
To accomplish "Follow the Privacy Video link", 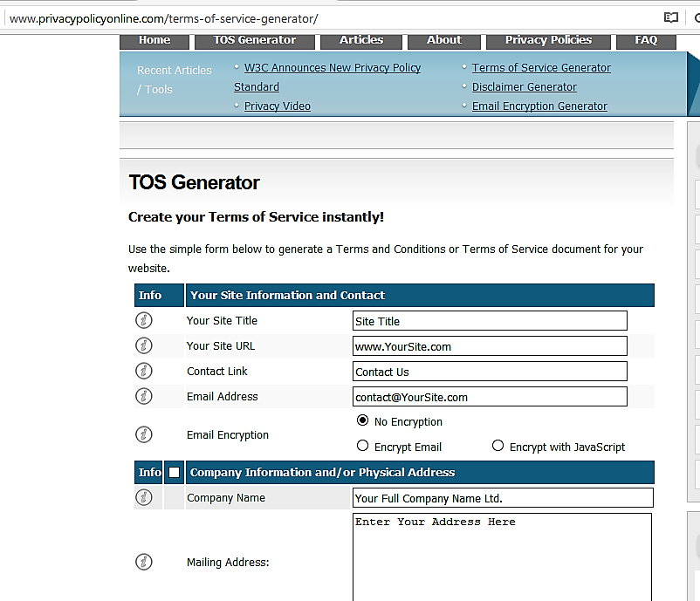I will pos(277,106).
